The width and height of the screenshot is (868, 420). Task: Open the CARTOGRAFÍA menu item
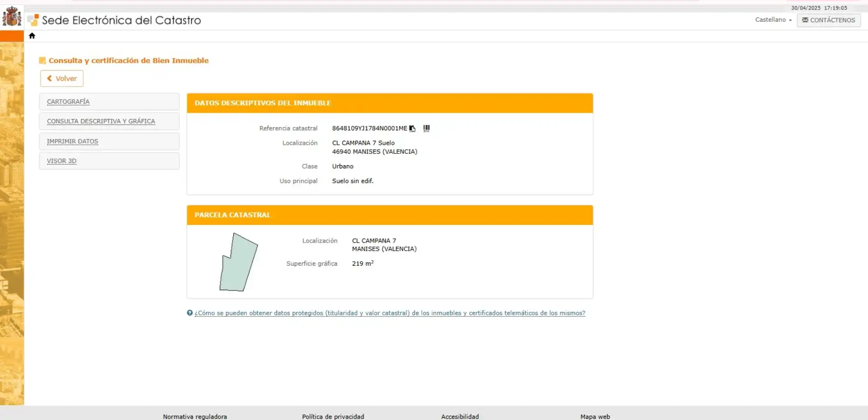(109, 102)
